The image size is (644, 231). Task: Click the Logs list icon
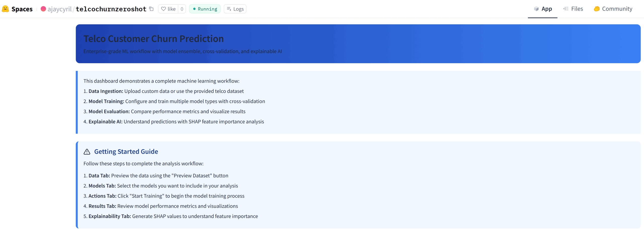pyautogui.click(x=229, y=9)
